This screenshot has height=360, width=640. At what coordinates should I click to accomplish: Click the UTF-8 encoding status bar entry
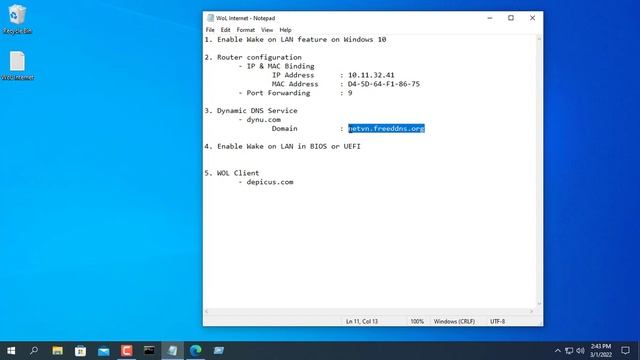(498, 322)
